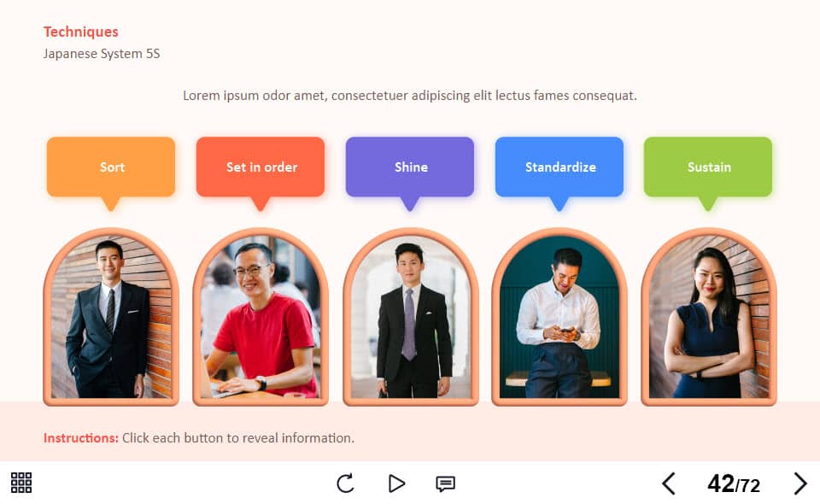820x504 pixels.
Task: Go to next slide arrow
Action: (x=799, y=483)
